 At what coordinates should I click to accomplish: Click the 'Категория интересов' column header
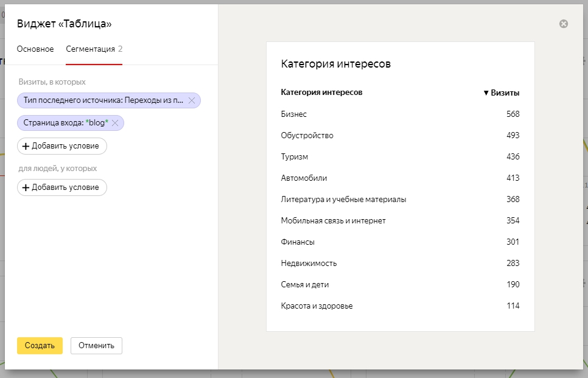click(321, 93)
